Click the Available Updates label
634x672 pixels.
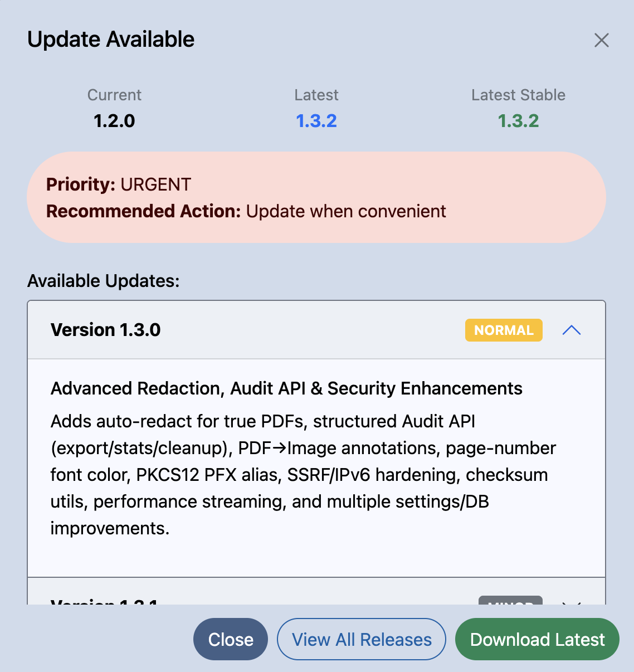coord(104,281)
